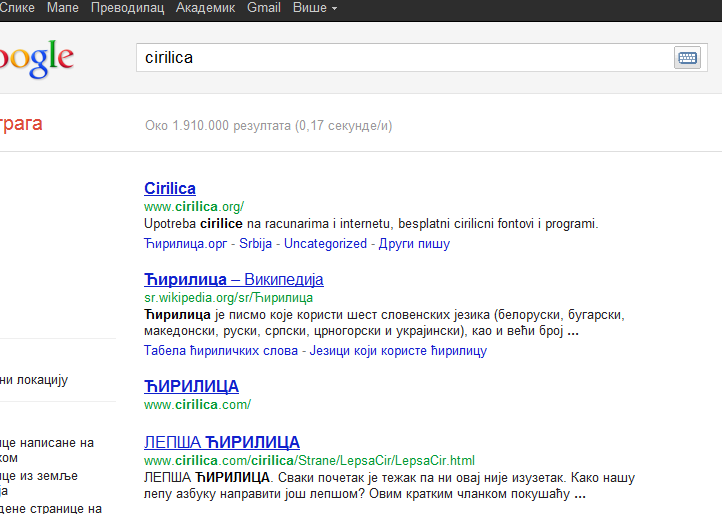Open Табела ћириличких слова sitelink
Viewport: 722px width, 514px height.
pos(221,350)
